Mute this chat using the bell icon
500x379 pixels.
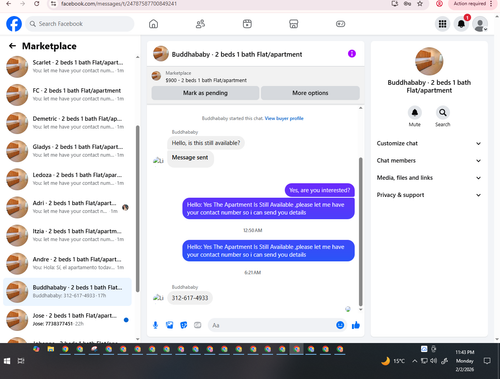415,113
